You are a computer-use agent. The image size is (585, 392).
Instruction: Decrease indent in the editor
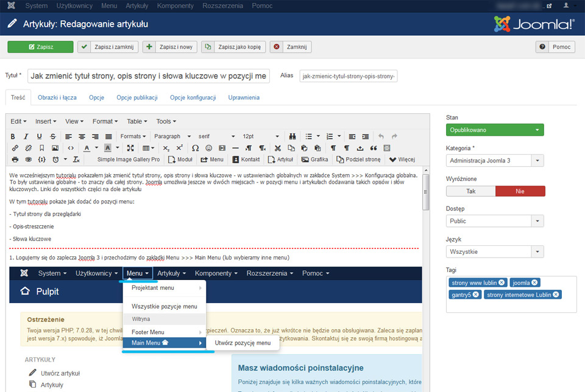(352, 136)
